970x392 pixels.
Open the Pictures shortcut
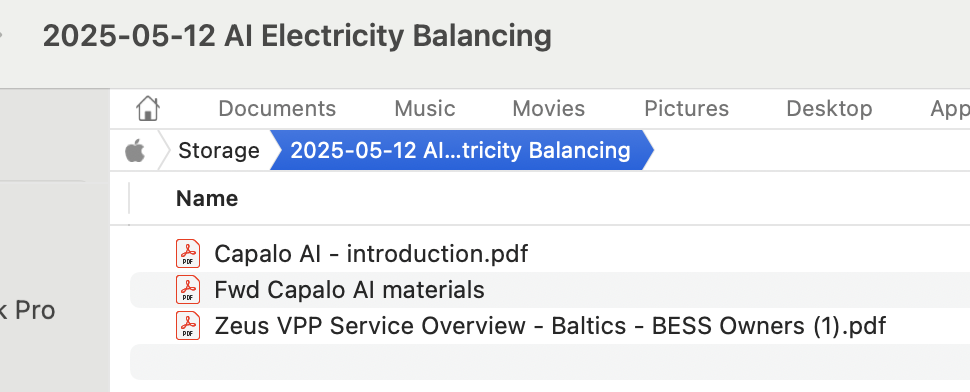coord(687,108)
